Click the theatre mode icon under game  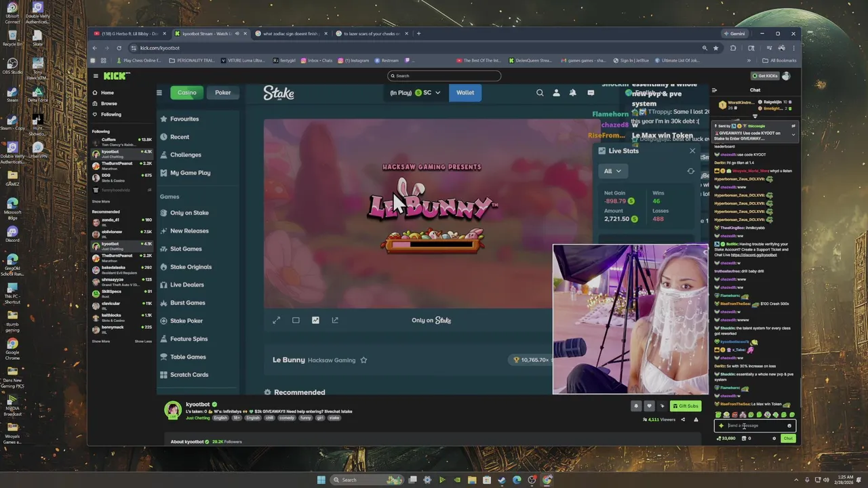(296, 320)
